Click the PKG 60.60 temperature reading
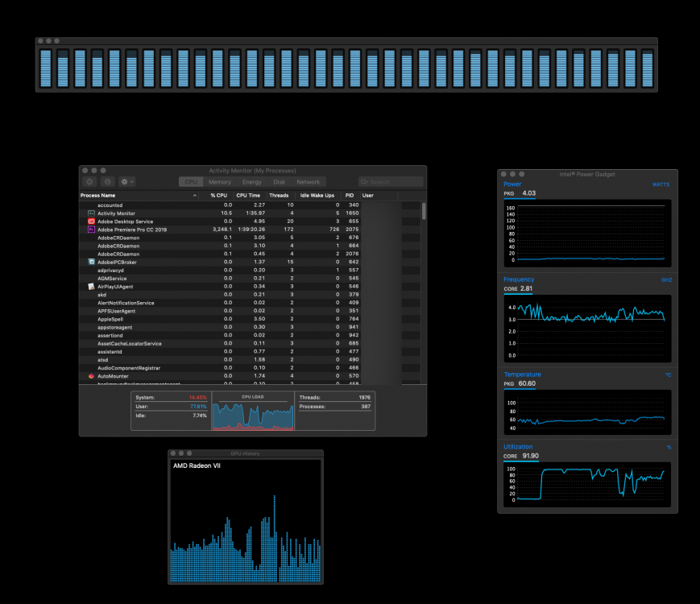 [520, 383]
